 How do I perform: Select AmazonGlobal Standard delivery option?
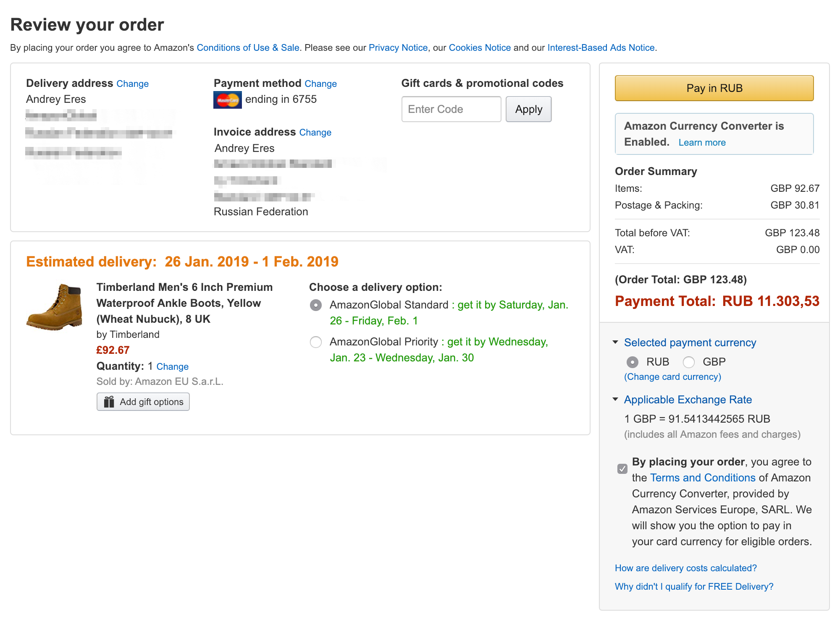[316, 305]
